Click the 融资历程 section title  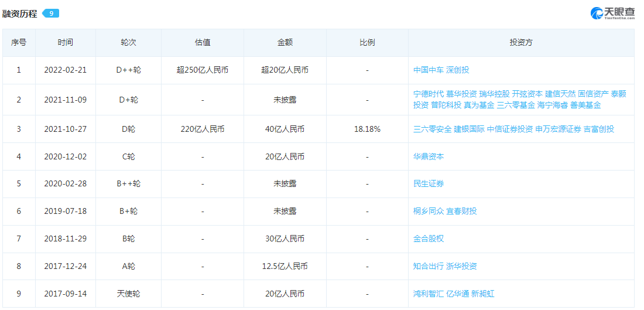(20, 13)
